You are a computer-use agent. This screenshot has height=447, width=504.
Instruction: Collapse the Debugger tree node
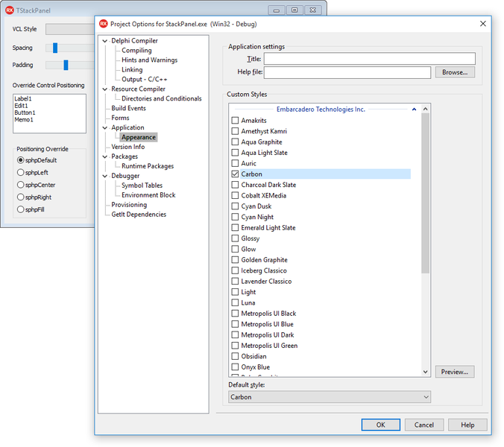coord(105,176)
